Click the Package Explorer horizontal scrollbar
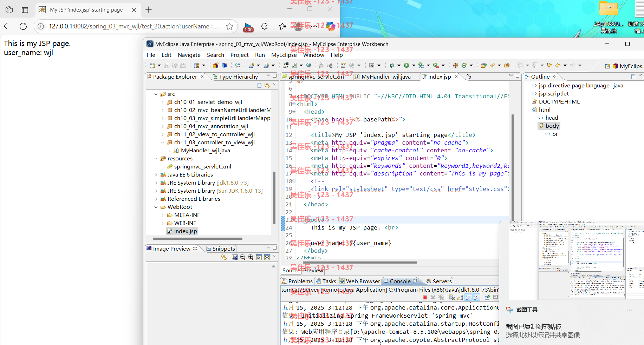Viewport: 644px width, 345px height. 198,239
